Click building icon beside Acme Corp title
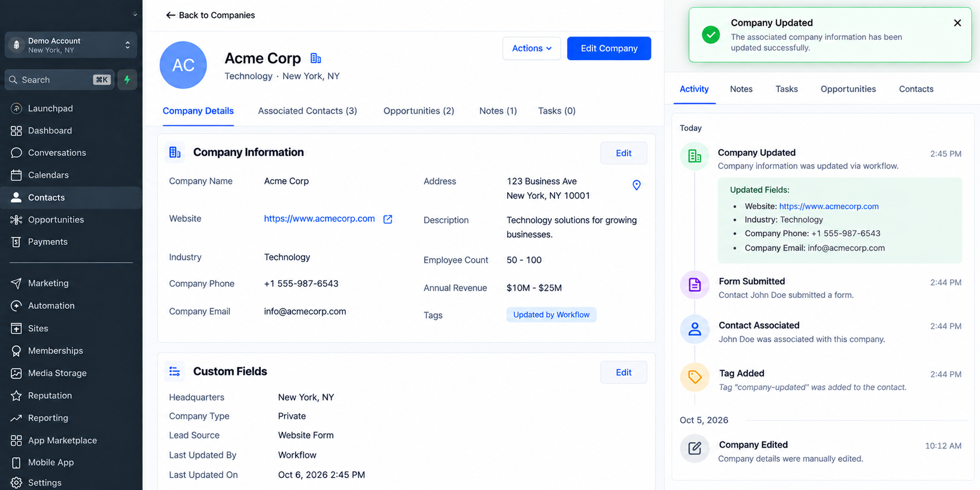Screen dimensions: 980x490 [x=315, y=58]
